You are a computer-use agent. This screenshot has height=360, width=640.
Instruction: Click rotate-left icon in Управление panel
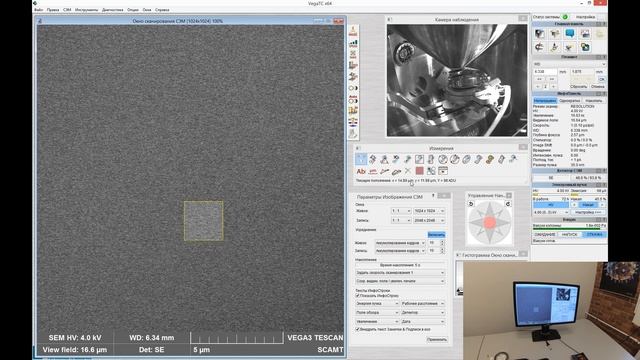(471, 204)
